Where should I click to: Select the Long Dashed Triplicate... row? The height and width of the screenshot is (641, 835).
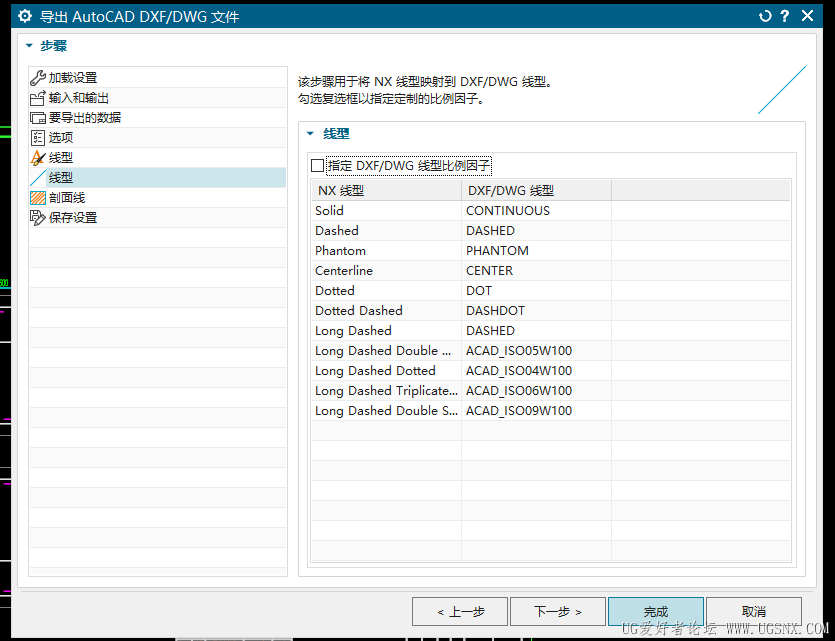387,391
